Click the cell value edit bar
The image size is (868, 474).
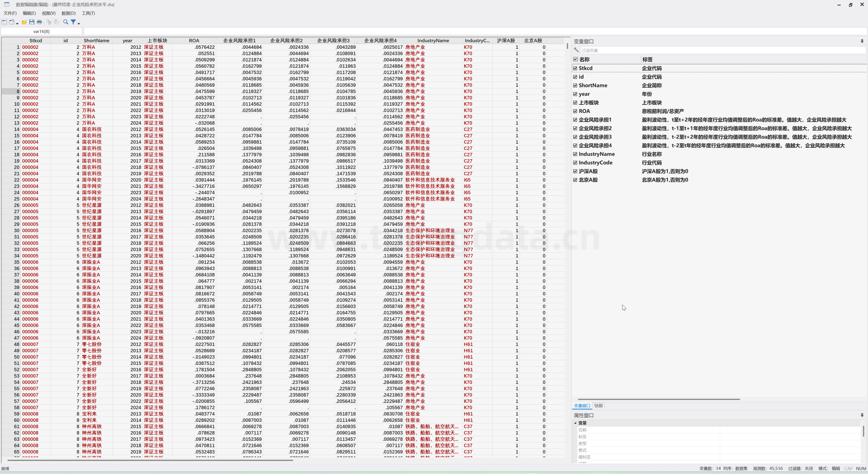tap(475, 31)
